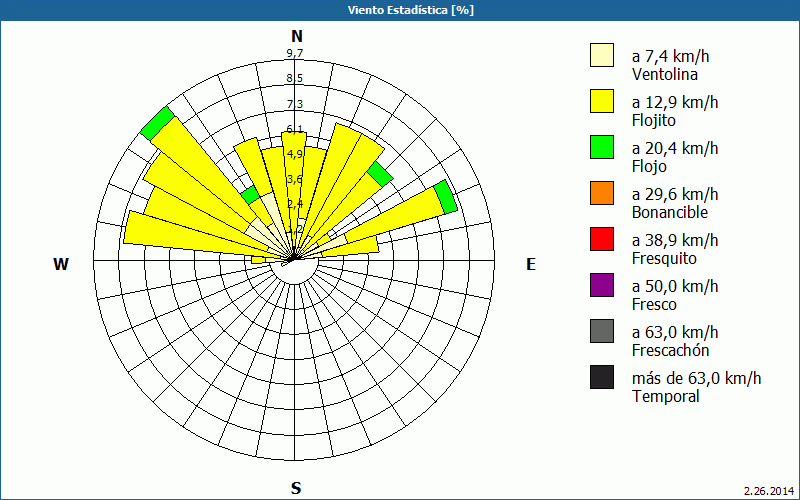Click the purple Fresco legend swatch
The height and width of the screenshot is (500, 800).
coord(602,285)
